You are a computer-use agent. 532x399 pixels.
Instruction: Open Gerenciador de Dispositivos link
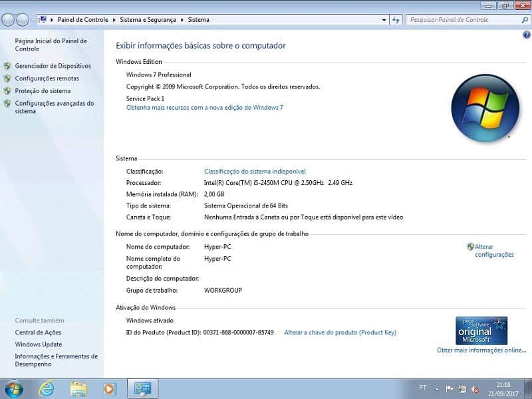coord(53,66)
